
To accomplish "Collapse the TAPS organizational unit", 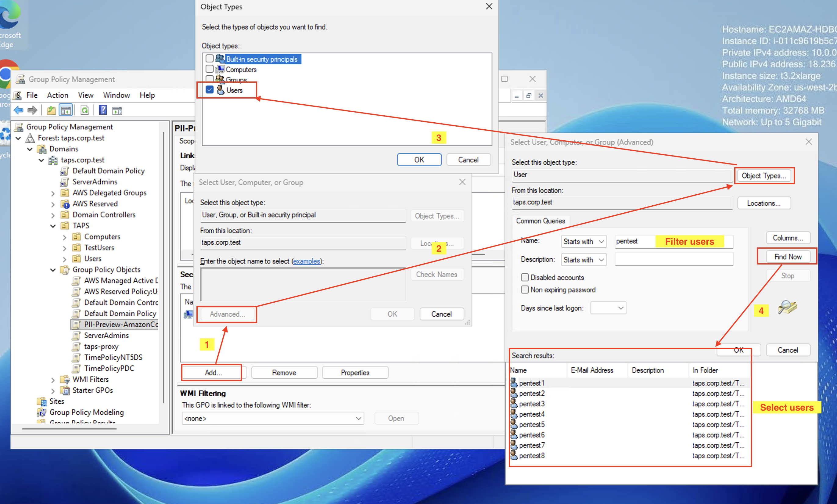I will tap(53, 226).
